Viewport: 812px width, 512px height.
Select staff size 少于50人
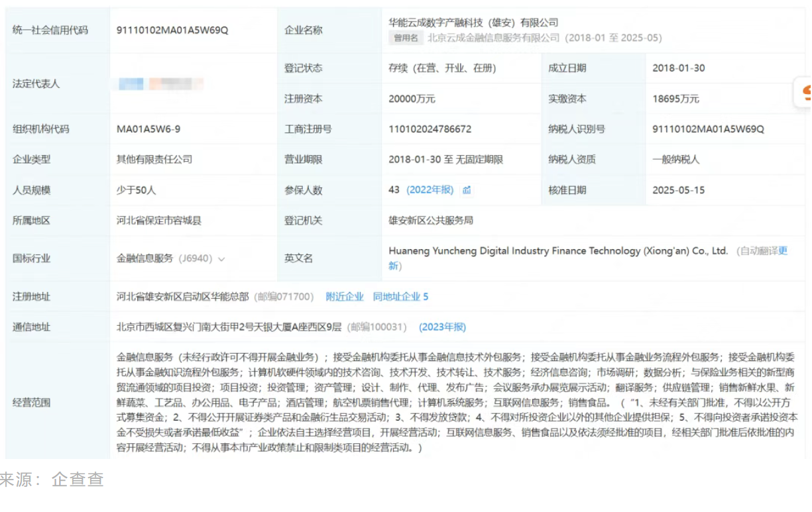tap(137, 190)
